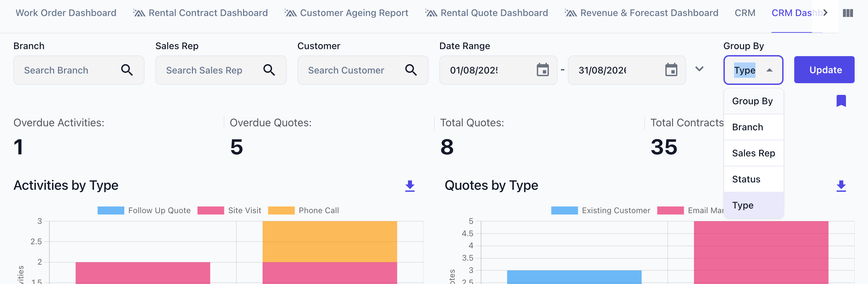Click the Follow Up Quote legend label
Screen dimensions: 868x284
pyautogui.click(x=159, y=210)
